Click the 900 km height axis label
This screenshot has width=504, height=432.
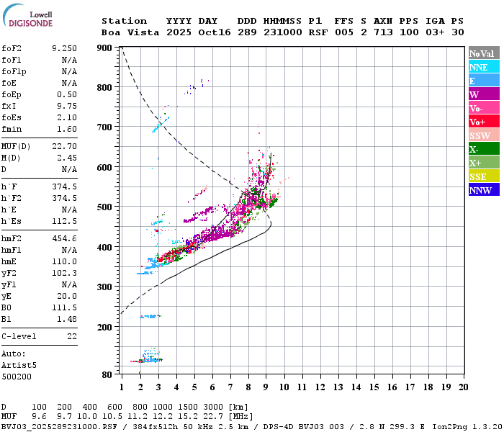[104, 48]
